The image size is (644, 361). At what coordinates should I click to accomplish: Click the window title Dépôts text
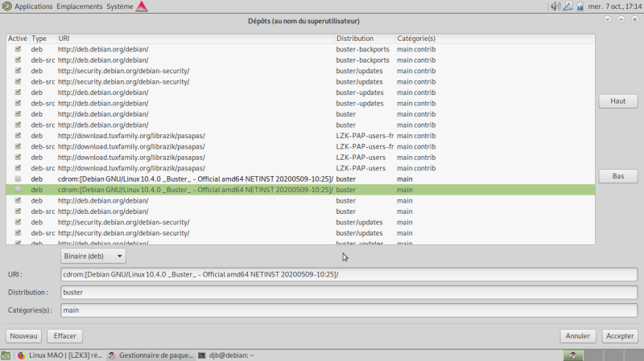click(303, 21)
